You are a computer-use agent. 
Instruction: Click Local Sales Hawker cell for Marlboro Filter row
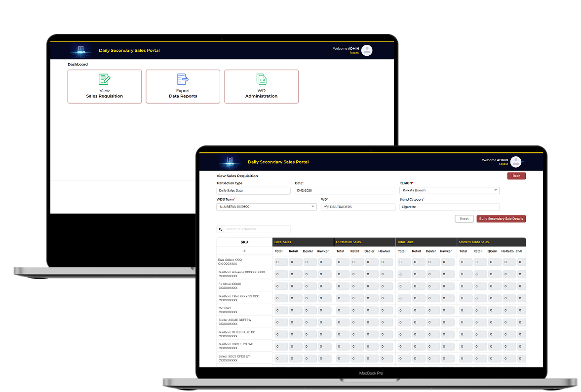click(x=325, y=298)
